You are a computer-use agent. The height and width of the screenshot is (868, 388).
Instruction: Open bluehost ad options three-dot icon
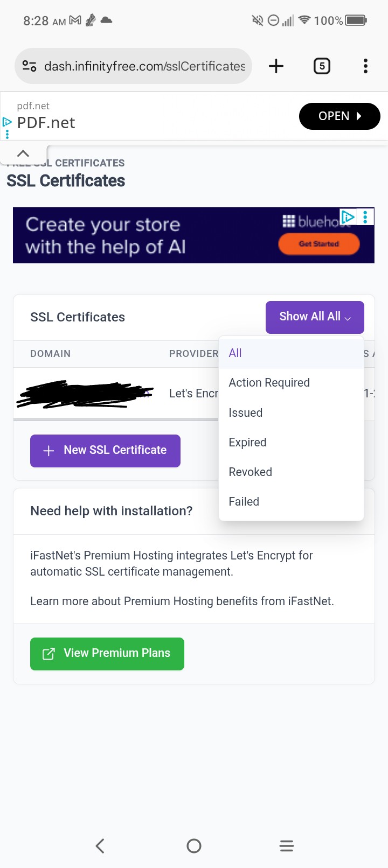pos(365,217)
